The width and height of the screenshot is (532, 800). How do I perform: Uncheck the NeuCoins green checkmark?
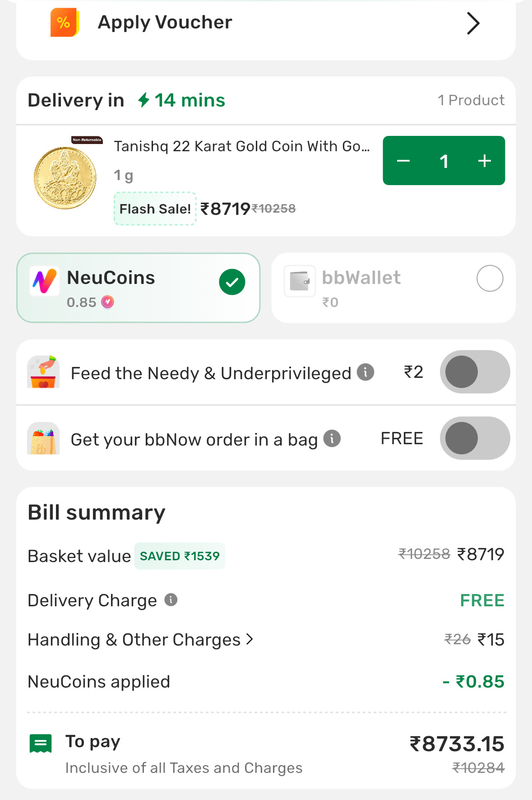[232, 282]
